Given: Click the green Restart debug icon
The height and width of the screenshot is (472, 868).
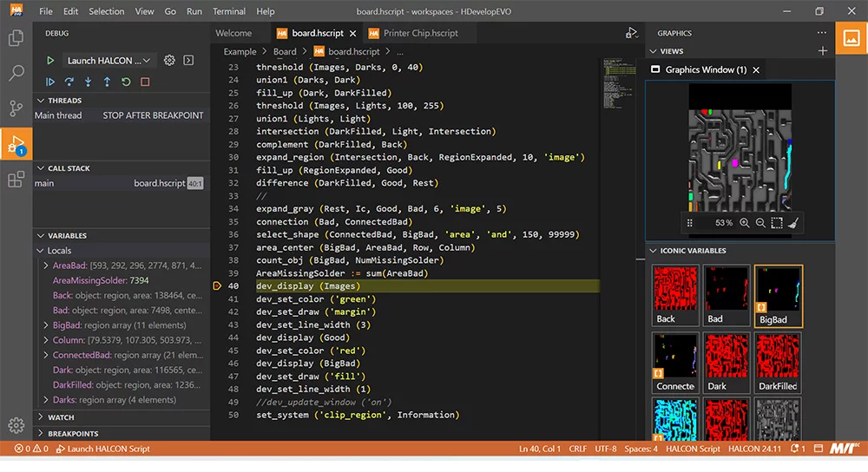Looking at the screenshot, I should 126,82.
